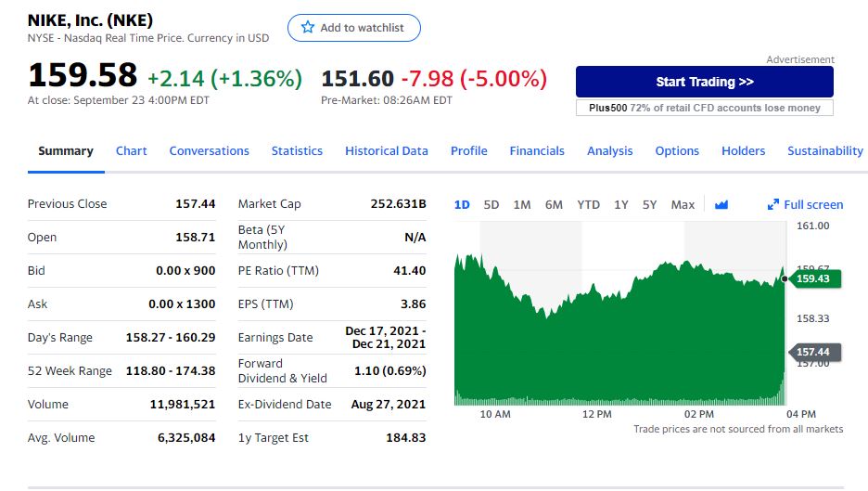Select the 1Y chart range

621,205
